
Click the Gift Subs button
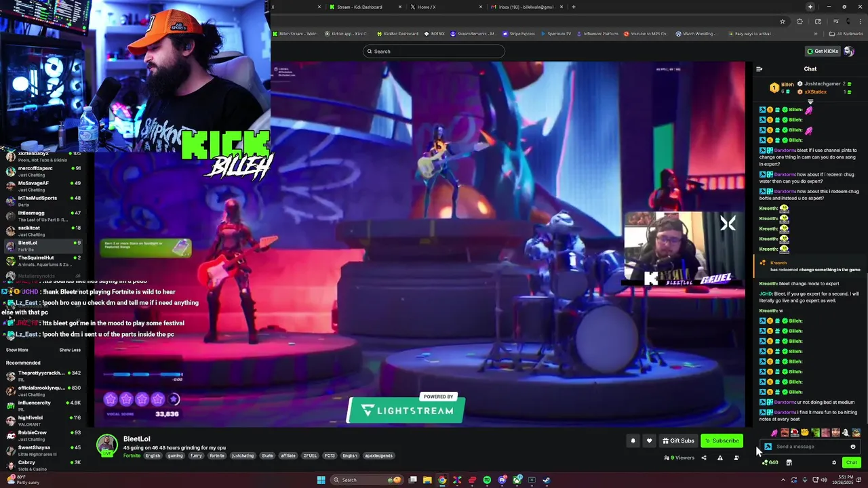click(x=678, y=441)
